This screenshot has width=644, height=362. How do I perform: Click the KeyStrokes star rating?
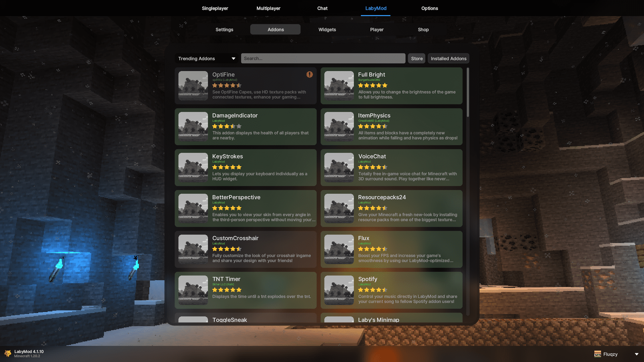(227, 167)
